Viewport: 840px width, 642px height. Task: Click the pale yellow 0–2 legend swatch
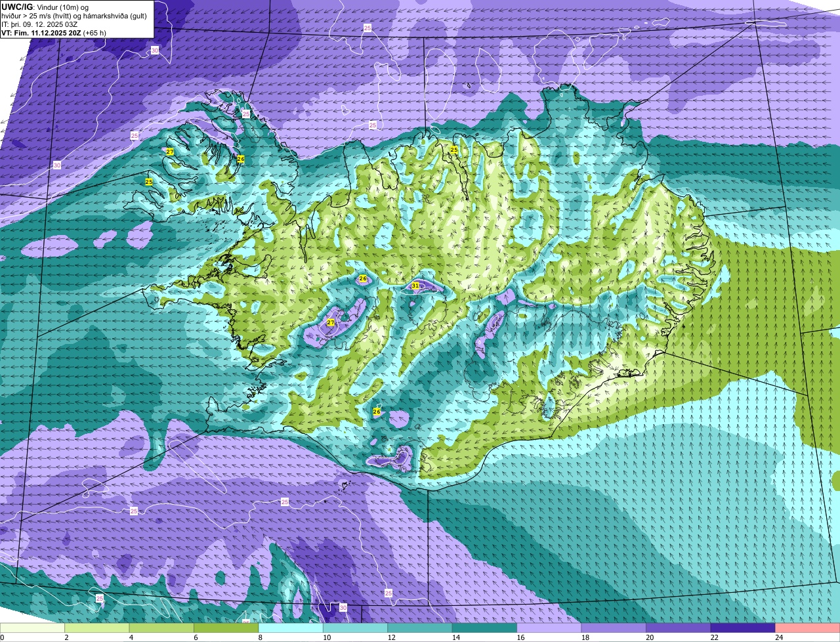coord(33,628)
